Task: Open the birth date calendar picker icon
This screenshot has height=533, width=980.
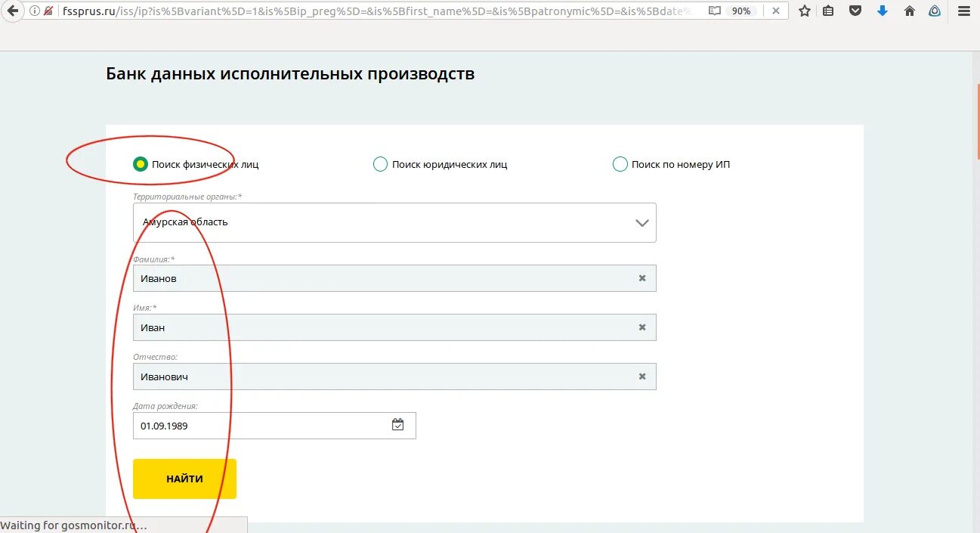Action: [398, 425]
